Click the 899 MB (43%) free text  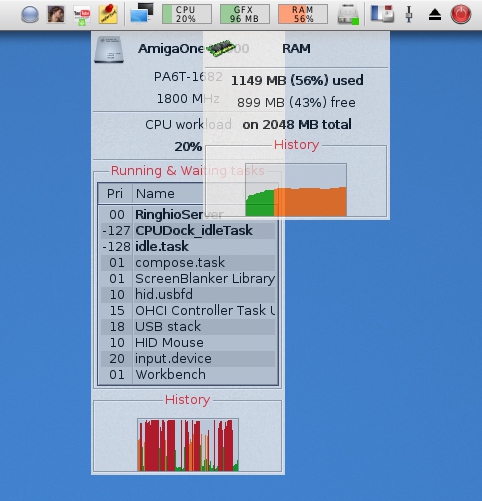[x=296, y=102]
